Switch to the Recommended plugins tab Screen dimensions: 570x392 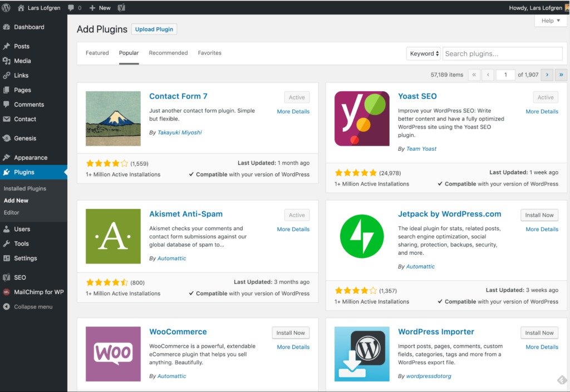click(x=168, y=53)
